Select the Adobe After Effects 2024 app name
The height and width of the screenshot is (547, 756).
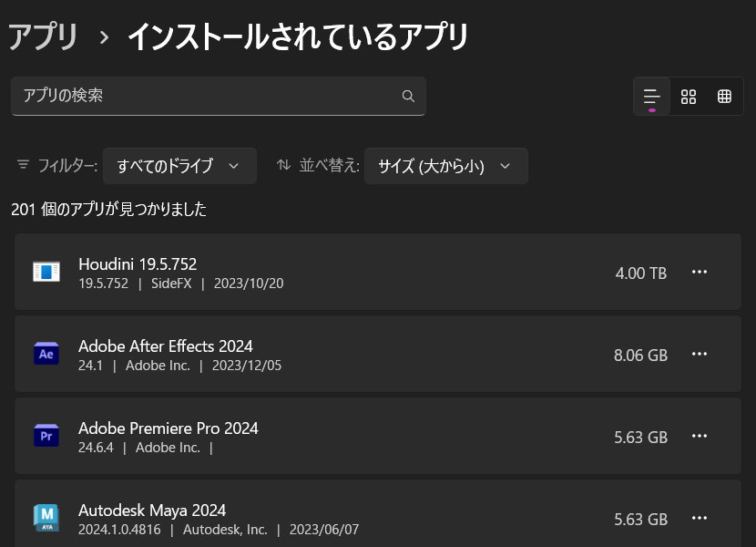click(166, 346)
